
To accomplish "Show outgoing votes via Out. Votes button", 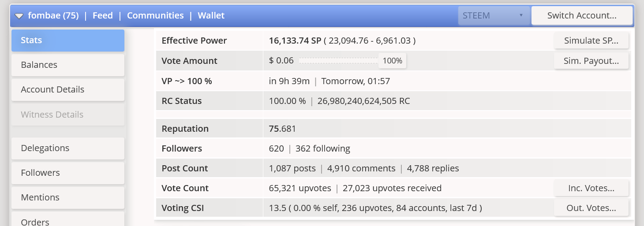I will [x=591, y=208].
